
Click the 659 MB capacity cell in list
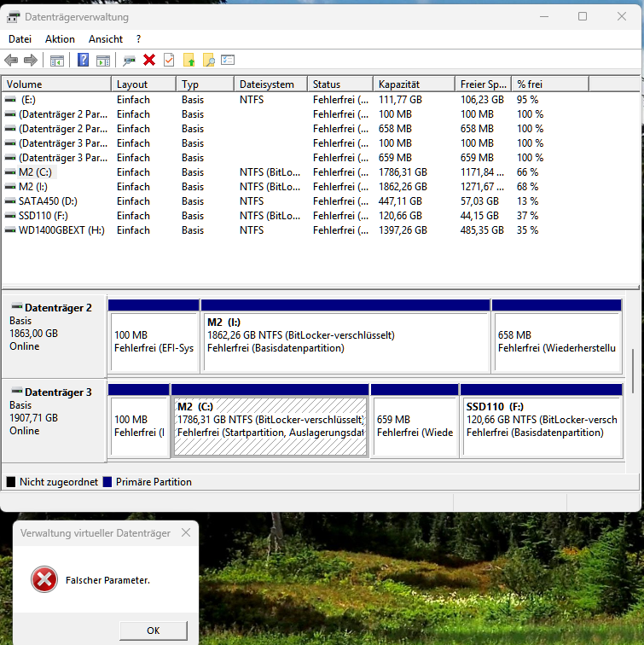(x=395, y=158)
